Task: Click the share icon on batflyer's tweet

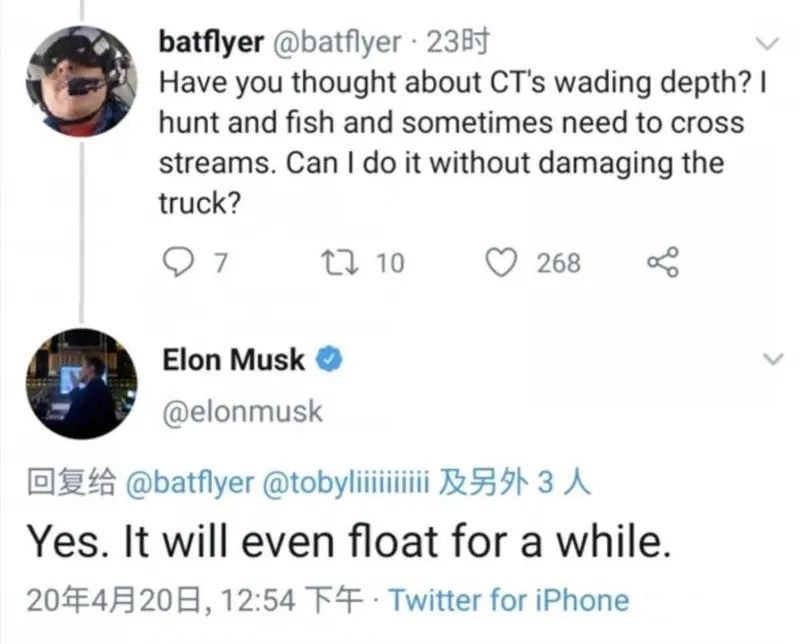Action: pyautogui.click(x=663, y=263)
